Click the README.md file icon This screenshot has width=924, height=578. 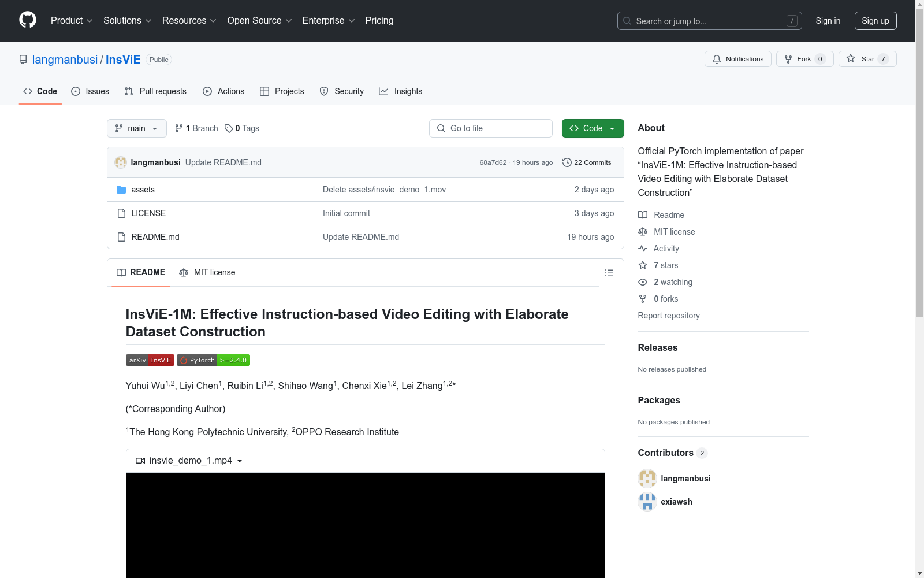tap(121, 237)
